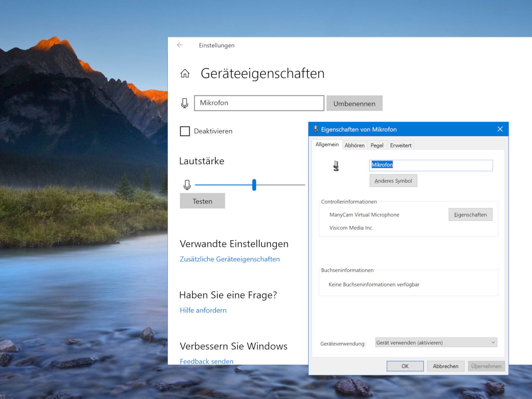Open Zusätzliche Geräteeigenschaften link
Viewport: 532px width, 399px height.
230,259
